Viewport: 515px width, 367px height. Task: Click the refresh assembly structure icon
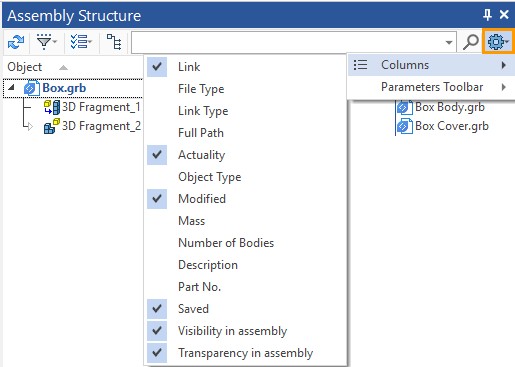click(16, 42)
